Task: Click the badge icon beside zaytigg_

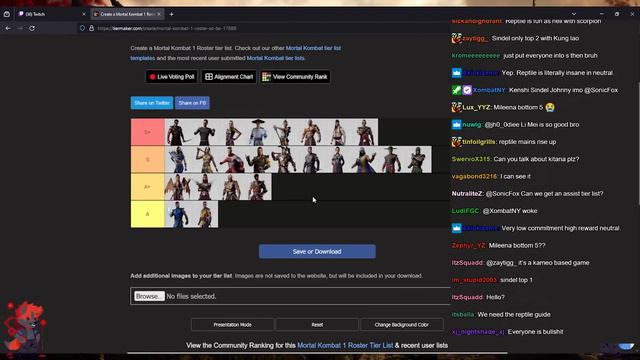Action: point(456,38)
